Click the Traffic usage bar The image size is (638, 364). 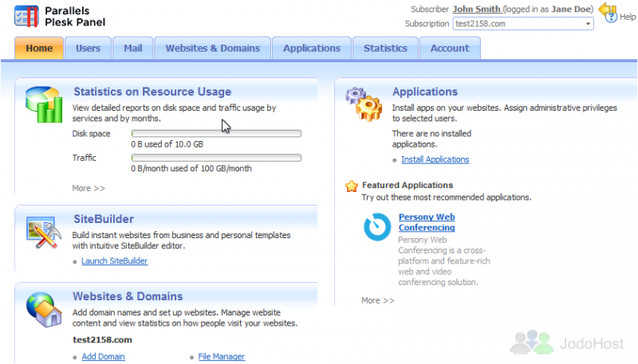click(216, 158)
